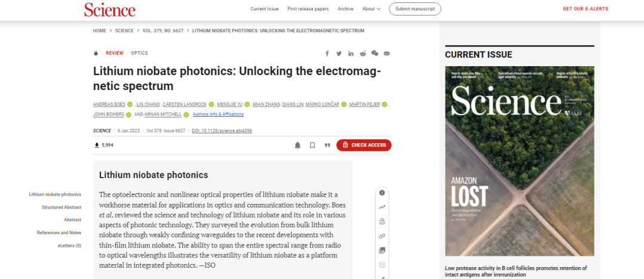Share on LinkedIn icon
Viewport: 644px width, 279px height.
351,54
